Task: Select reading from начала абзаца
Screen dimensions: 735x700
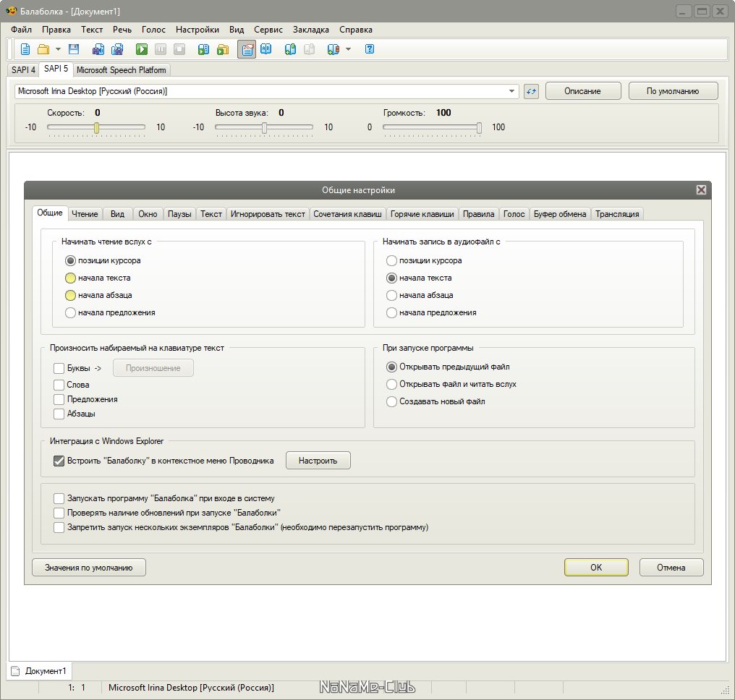Action: pos(70,295)
